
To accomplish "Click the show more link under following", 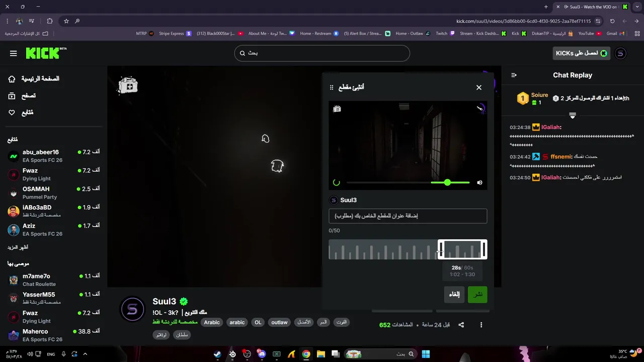I will 18,247.
